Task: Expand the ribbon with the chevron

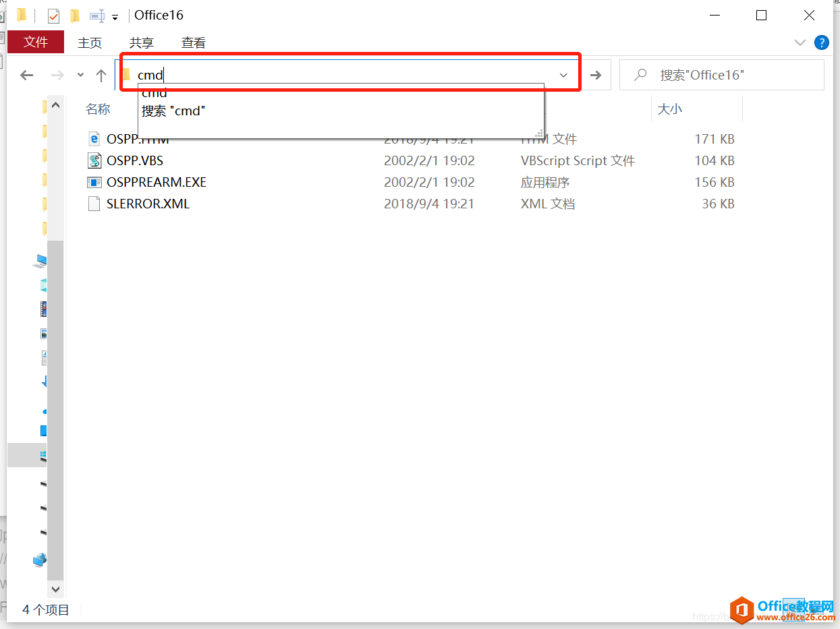Action: point(800,42)
